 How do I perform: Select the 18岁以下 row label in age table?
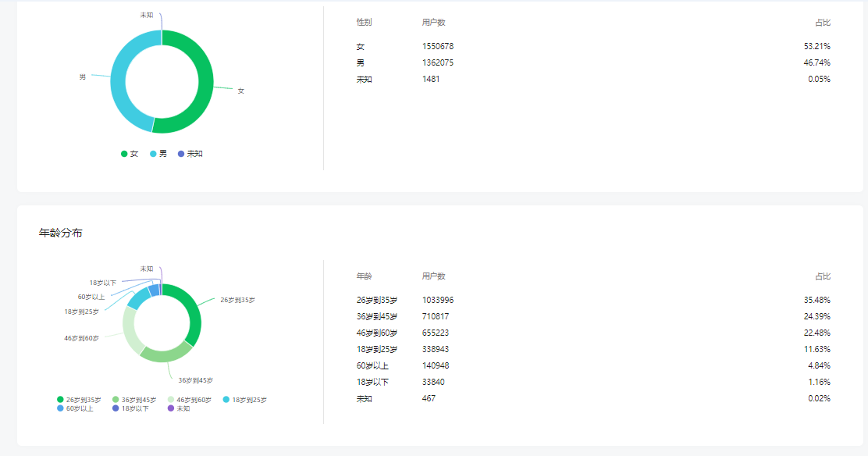pos(372,382)
